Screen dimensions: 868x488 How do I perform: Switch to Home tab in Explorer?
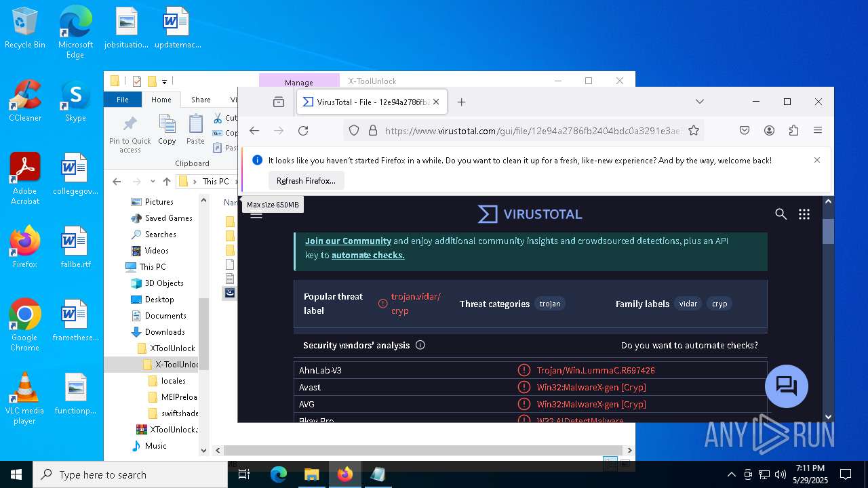coord(161,100)
